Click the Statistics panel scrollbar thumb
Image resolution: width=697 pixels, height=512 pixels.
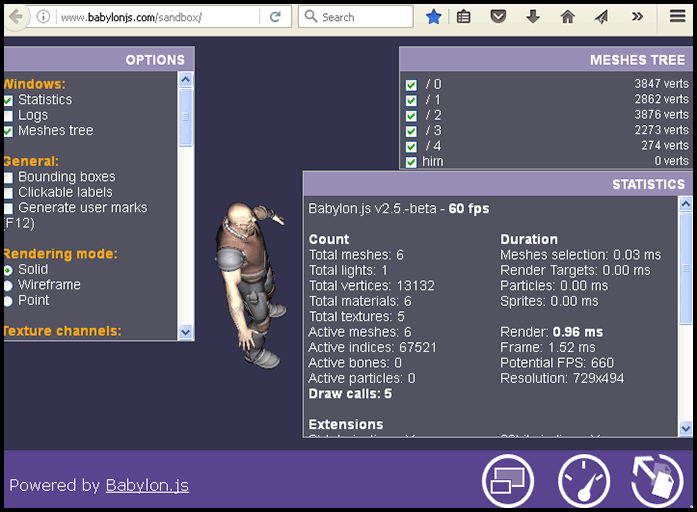[x=686, y=268]
